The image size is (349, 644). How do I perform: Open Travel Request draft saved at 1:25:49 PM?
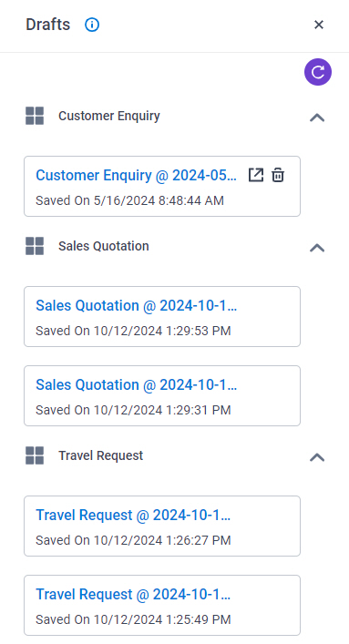pyautogui.click(x=133, y=594)
